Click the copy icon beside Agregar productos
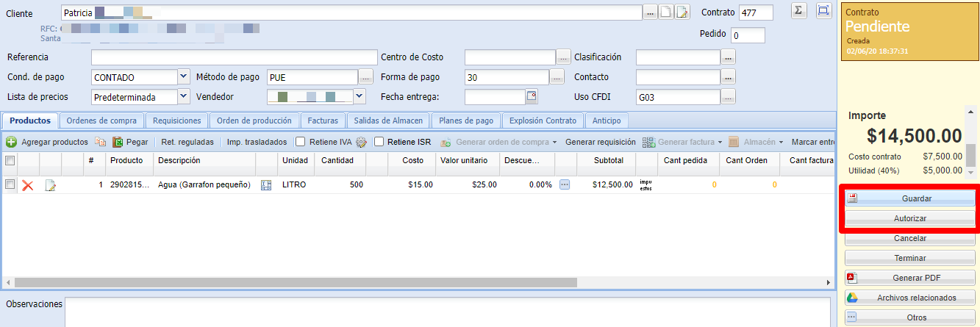The height and width of the screenshot is (327, 980). (100, 142)
